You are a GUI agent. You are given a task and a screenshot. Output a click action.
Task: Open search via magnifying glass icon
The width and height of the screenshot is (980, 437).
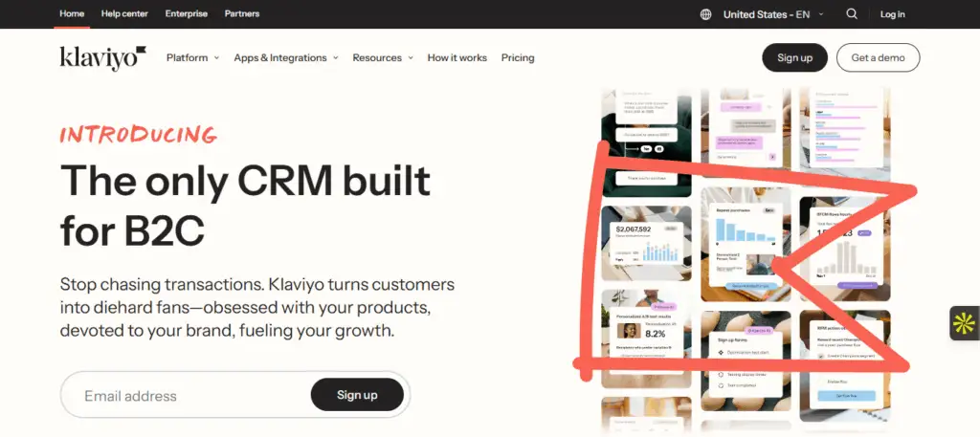(852, 13)
